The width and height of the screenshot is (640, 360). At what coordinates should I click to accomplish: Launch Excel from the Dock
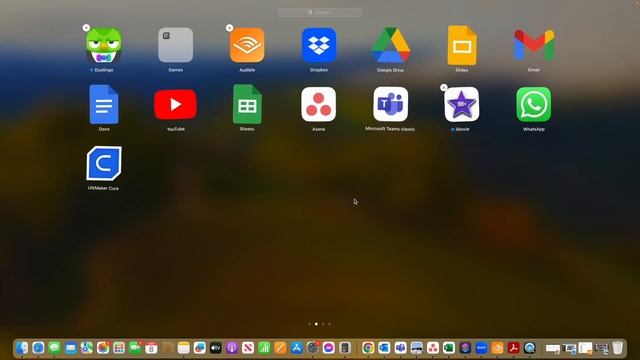tap(449, 348)
